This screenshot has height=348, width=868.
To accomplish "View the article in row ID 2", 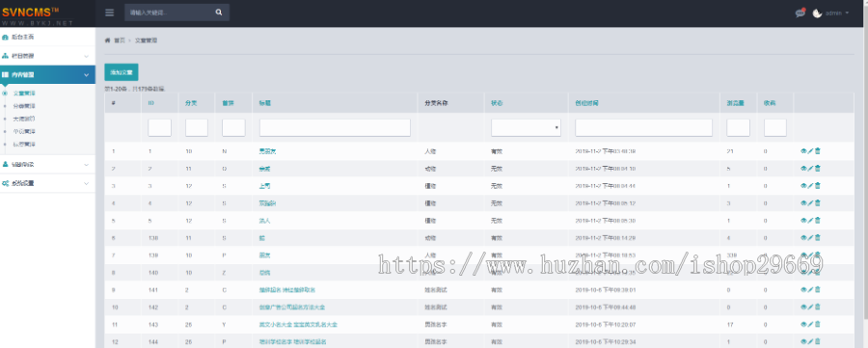I will [803, 168].
